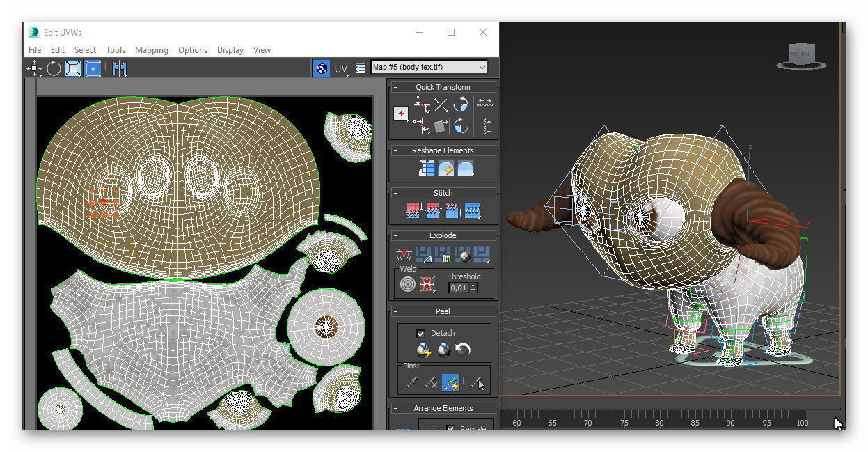The width and height of the screenshot is (868, 452).
Task: Toggle the Auto pin moved vertices button
Action: (x=450, y=382)
